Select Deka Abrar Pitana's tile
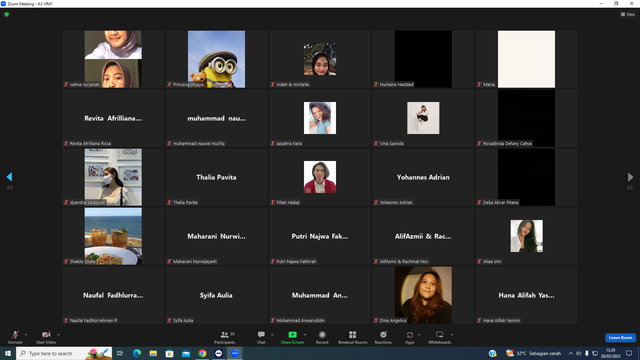640x360 pixels. (527, 177)
